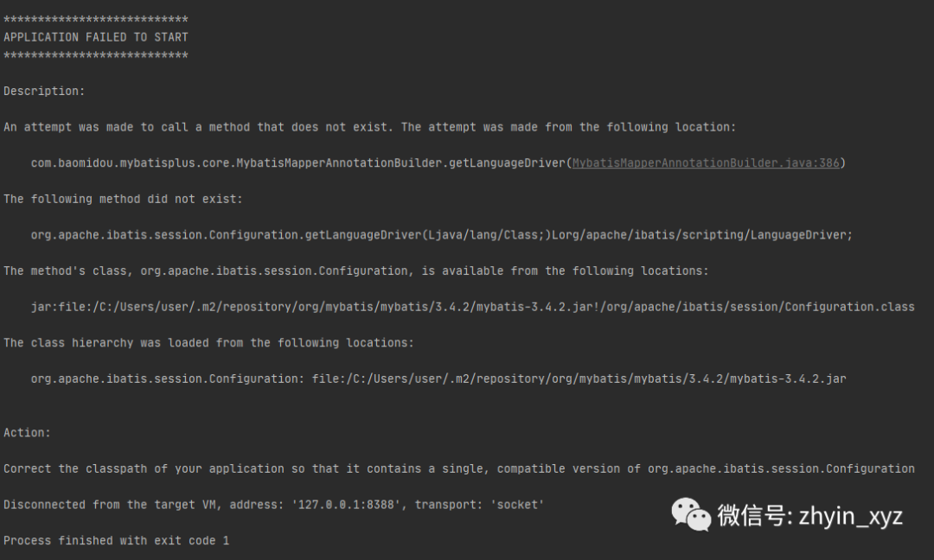Click the Description: label line
The image size is (934, 560).
(44, 91)
